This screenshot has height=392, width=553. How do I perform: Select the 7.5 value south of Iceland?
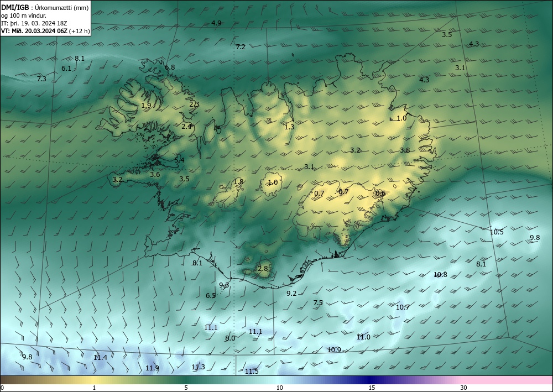(318, 302)
